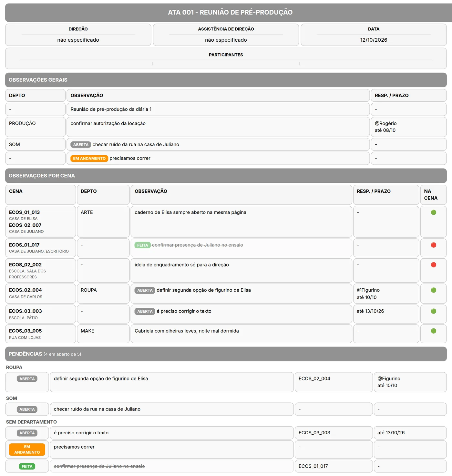Click the red status dot for ECOS_01_017

[x=433, y=245]
